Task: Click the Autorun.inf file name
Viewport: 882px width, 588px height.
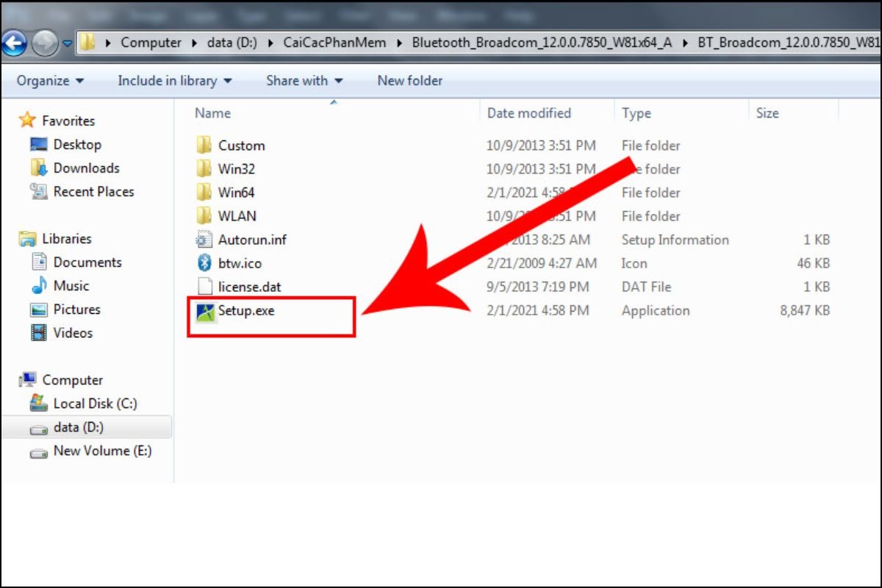Action: (x=252, y=239)
